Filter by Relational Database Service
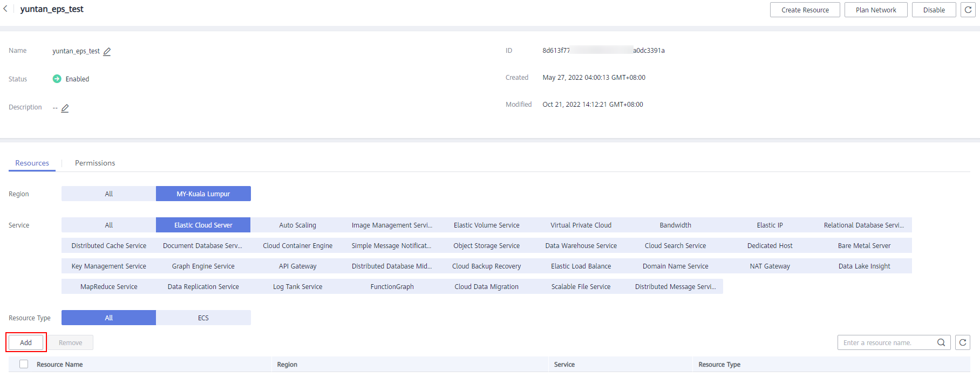 click(865, 225)
